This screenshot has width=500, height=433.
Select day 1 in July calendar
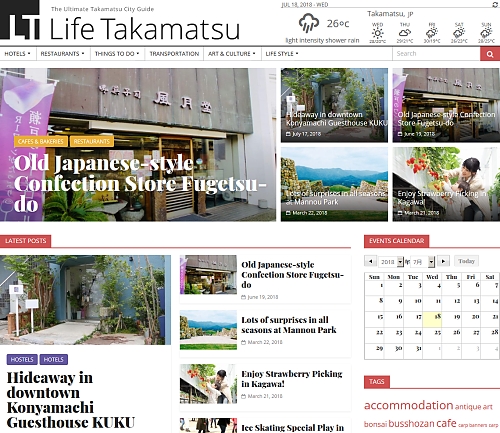coord(375,288)
